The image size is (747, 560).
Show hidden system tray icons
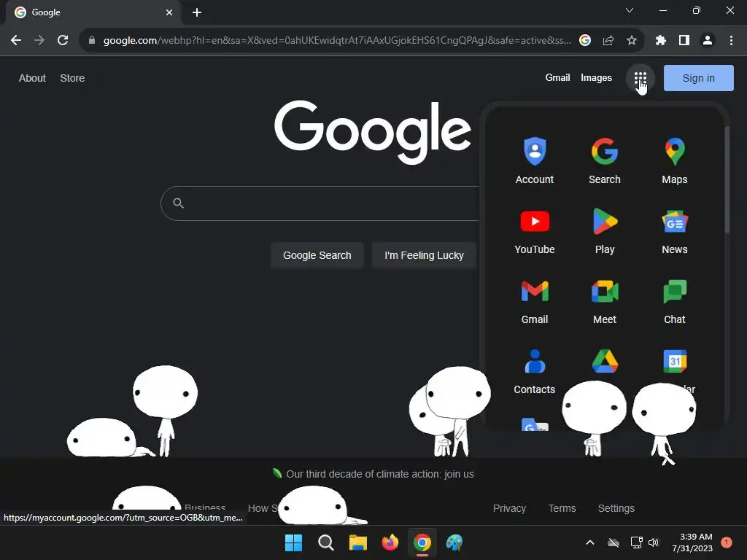tap(589, 542)
